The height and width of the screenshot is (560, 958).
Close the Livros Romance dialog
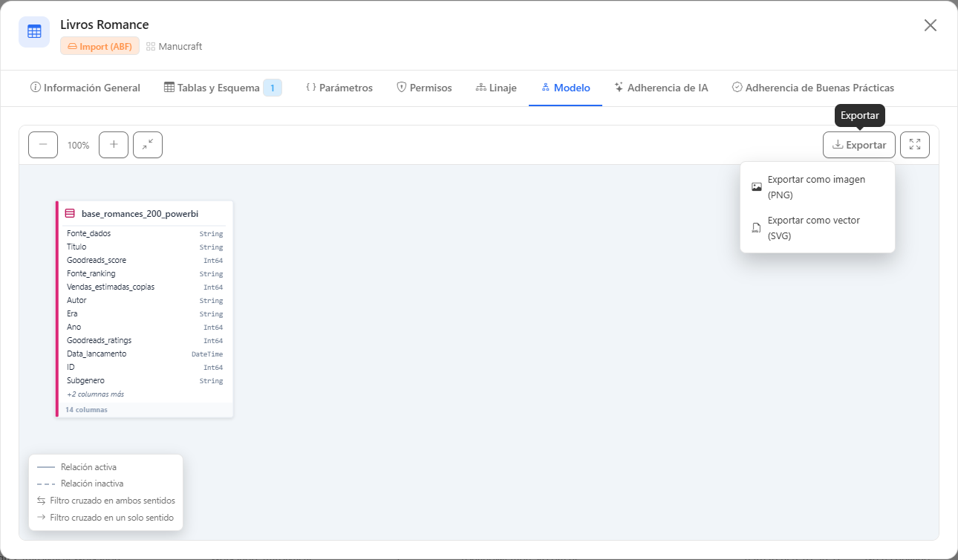click(x=930, y=25)
